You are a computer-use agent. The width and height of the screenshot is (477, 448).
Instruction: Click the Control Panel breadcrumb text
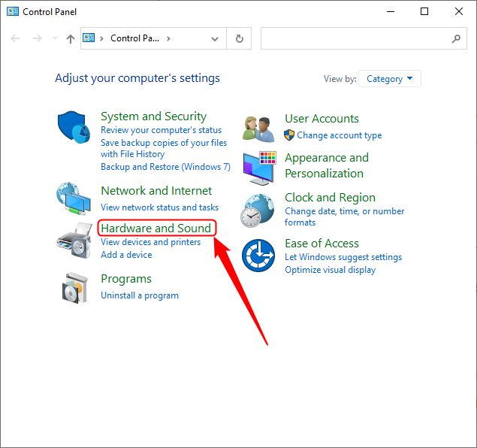coord(134,38)
